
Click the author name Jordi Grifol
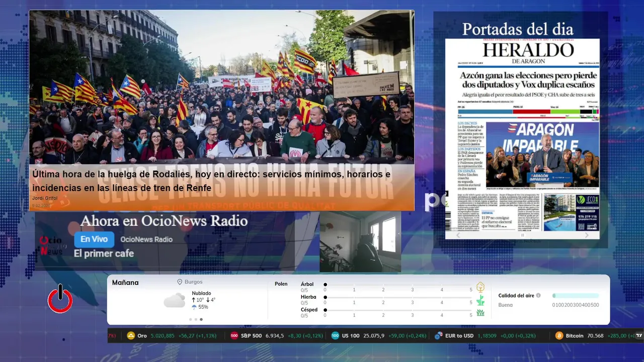[45, 198]
